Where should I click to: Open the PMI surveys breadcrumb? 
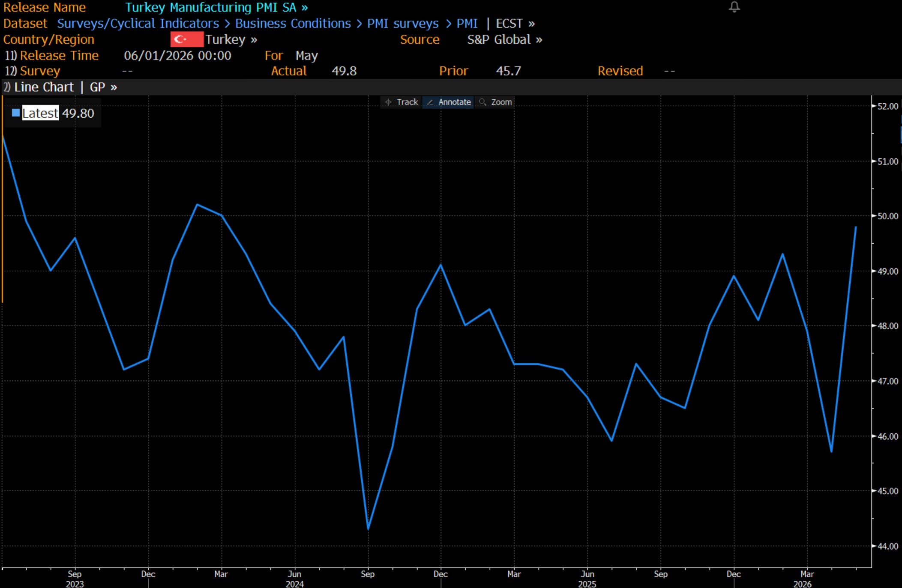coord(403,24)
